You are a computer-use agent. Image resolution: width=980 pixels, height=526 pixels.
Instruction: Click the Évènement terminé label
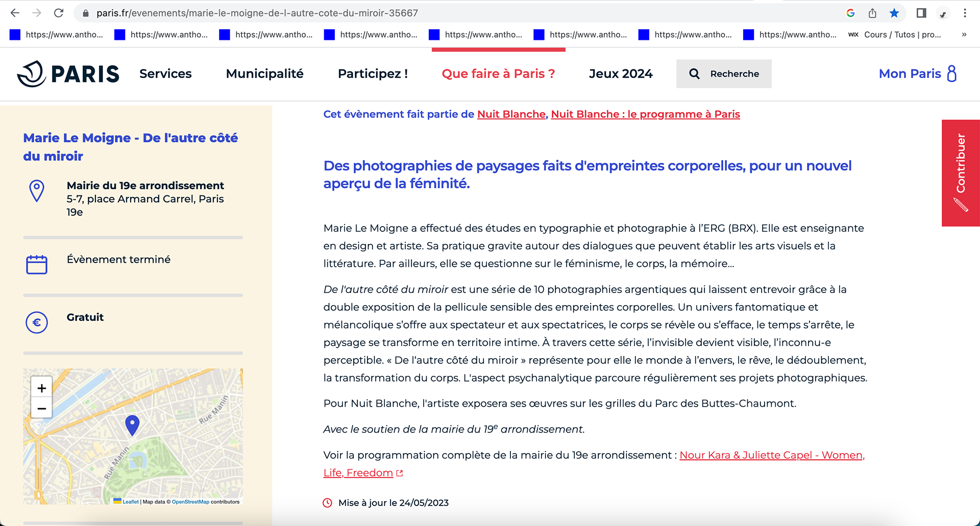pyautogui.click(x=118, y=260)
